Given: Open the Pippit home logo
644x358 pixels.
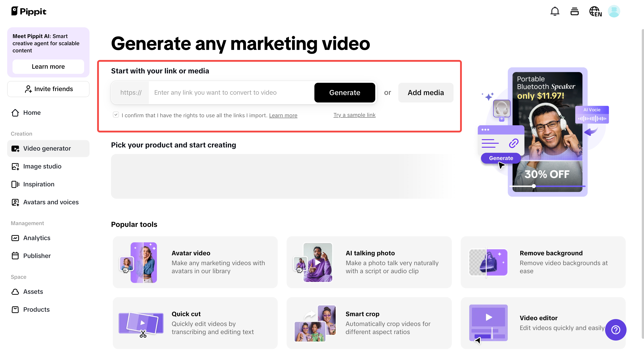Looking at the screenshot, I should point(28,11).
